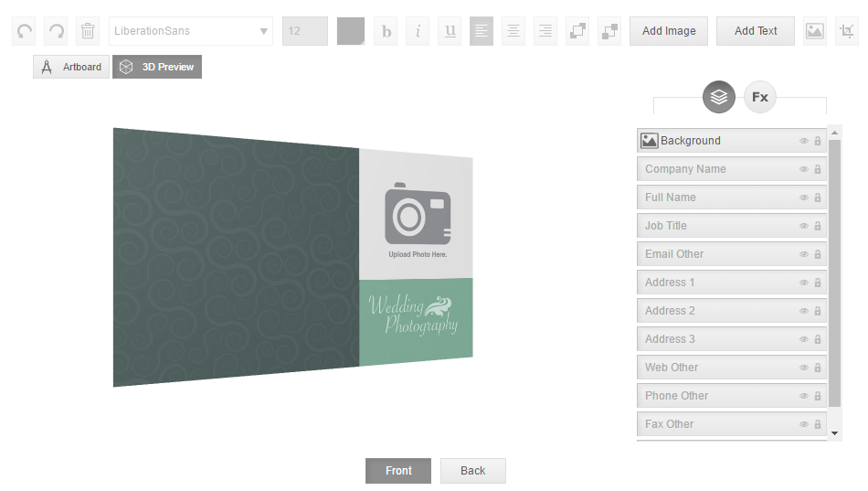Switch to Artboard view

pos(71,67)
